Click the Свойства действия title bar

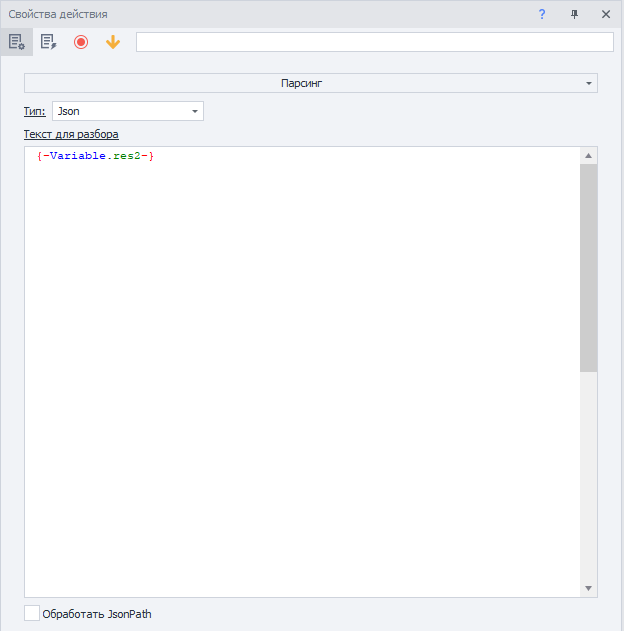point(250,14)
